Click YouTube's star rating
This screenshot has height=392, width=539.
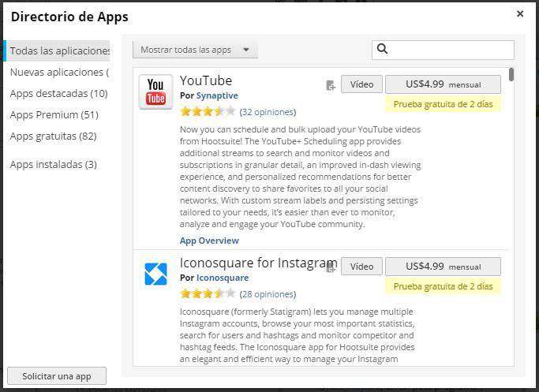pos(208,112)
